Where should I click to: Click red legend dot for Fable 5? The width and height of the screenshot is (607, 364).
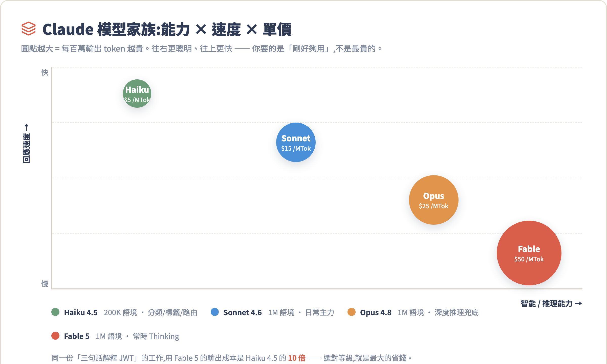click(55, 336)
